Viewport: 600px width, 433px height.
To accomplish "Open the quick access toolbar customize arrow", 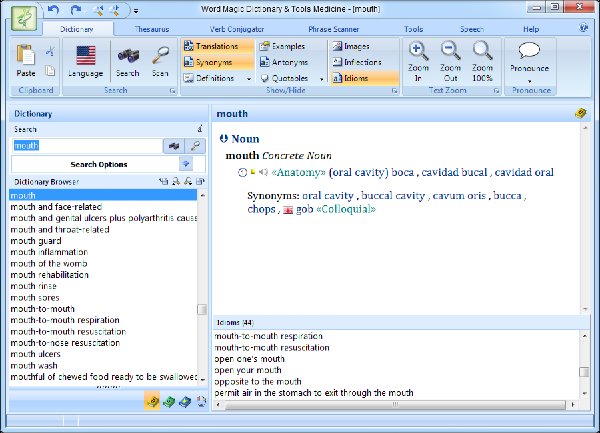I will (136, 11).
